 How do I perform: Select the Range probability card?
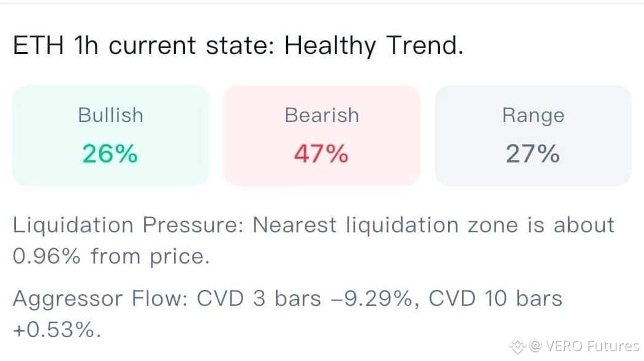point(533,136)
